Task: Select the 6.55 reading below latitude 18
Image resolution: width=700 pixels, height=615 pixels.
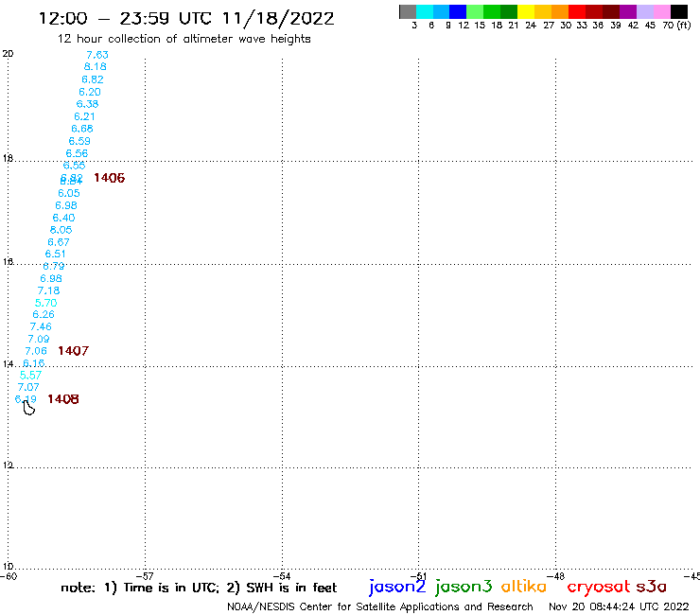Action: tap(74, 166)
